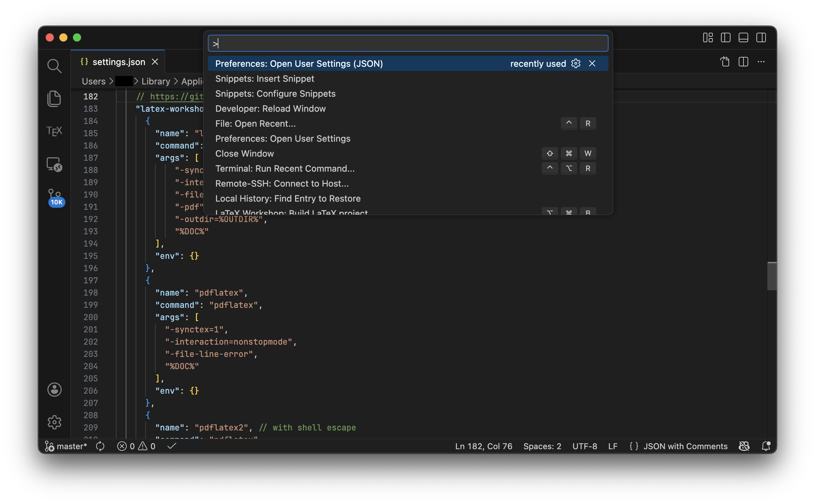Open the Remote Explorer view
The width and height of the screenshot is (815, 504).
pos(54,164)
